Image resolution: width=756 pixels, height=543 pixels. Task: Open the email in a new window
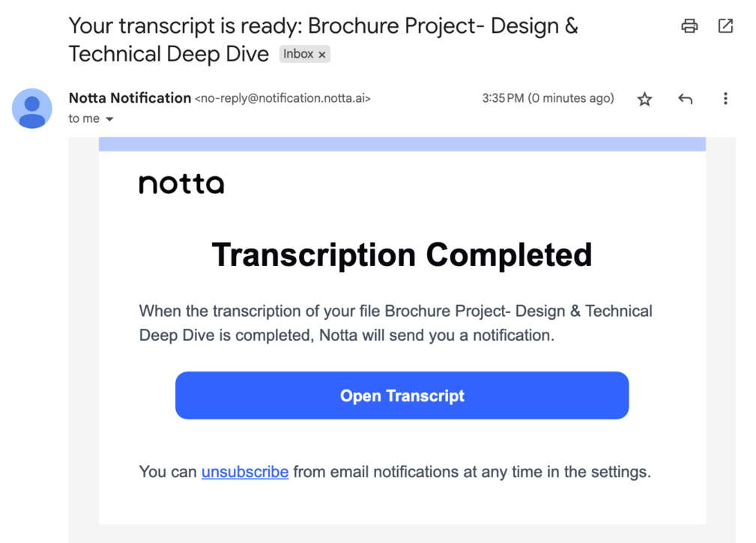(725, 26)
